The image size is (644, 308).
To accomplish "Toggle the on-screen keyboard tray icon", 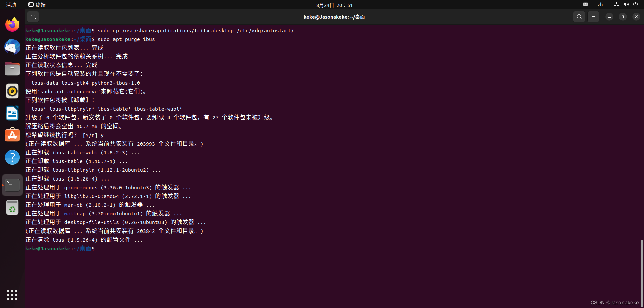I will 586,4.
